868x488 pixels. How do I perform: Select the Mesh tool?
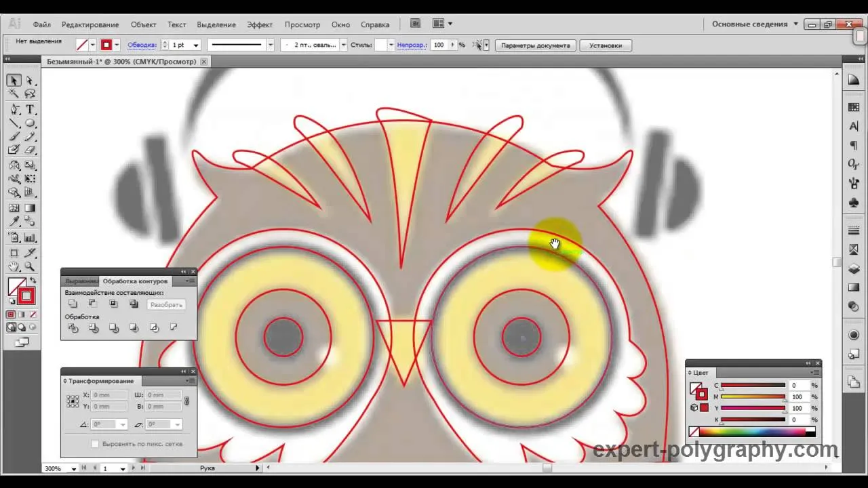pyautogui.click(x=14, y=208)
